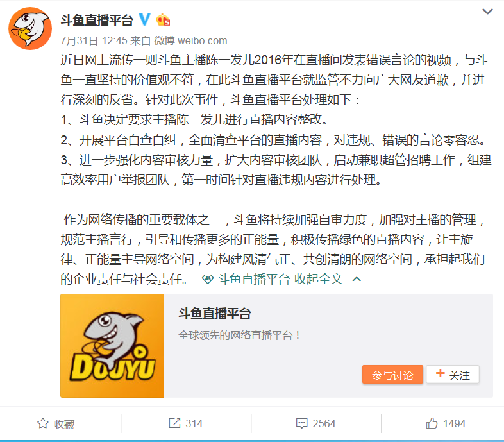Click the blue V verification badge
The height and width of the screenshot is (442, 504).
pyautogui.click(x=144, y=20)
